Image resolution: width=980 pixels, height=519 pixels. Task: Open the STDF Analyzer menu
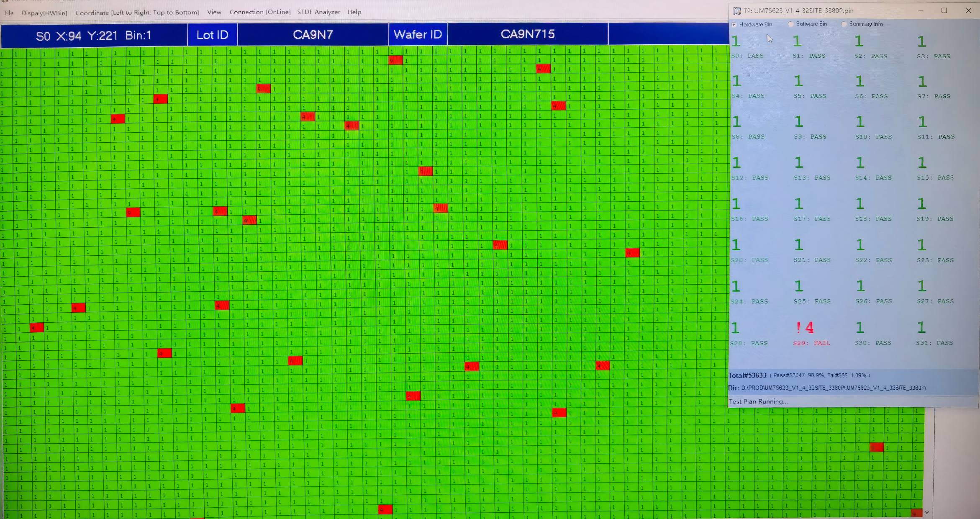coord(318,12)
